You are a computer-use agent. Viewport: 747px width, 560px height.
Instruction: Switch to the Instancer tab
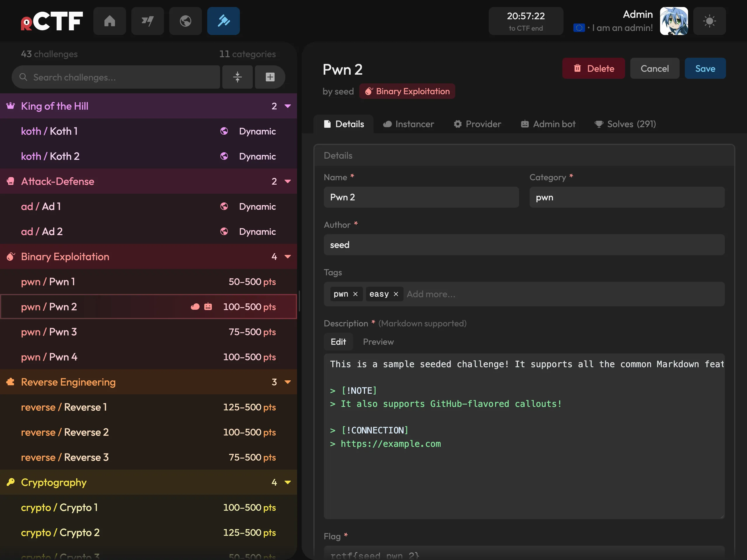[x=408, y=124]
